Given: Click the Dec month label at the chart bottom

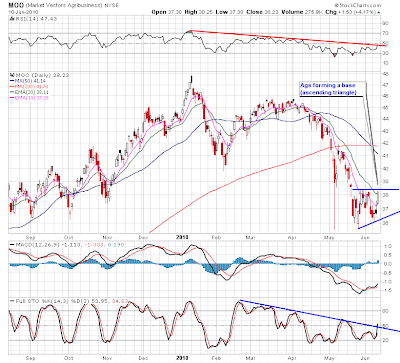Looking at the screenshot, I should click(x=143, y=358).
